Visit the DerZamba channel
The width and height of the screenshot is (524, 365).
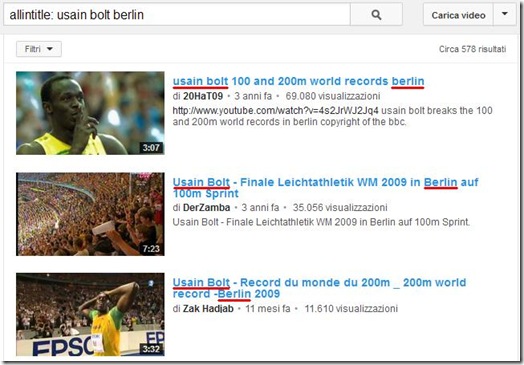(207, 208)
